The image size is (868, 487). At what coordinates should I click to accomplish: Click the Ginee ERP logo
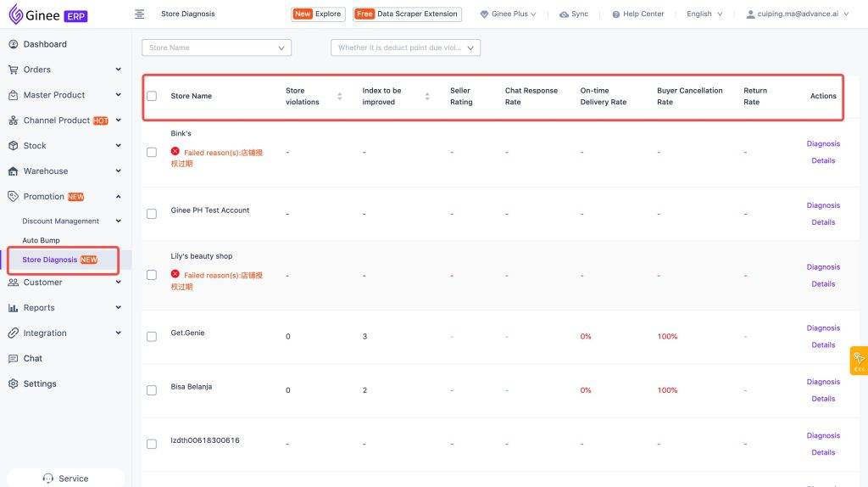tap(47, 14)
